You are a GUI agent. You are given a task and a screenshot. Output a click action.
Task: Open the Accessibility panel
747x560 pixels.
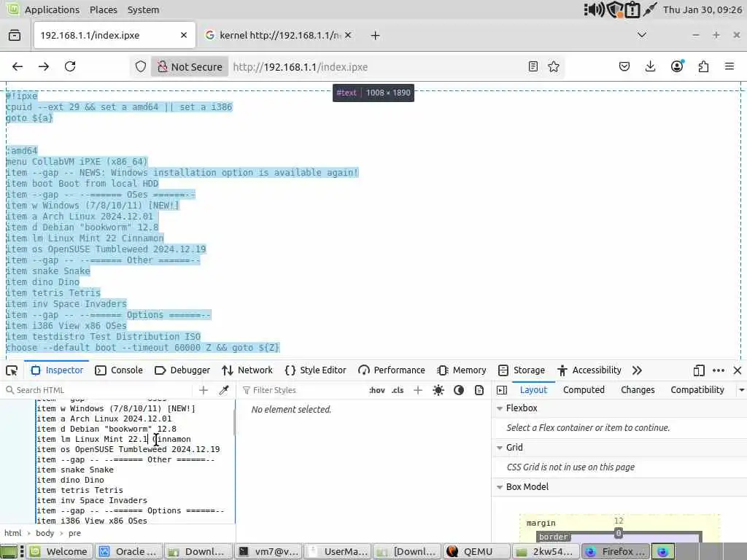(589, 370)
